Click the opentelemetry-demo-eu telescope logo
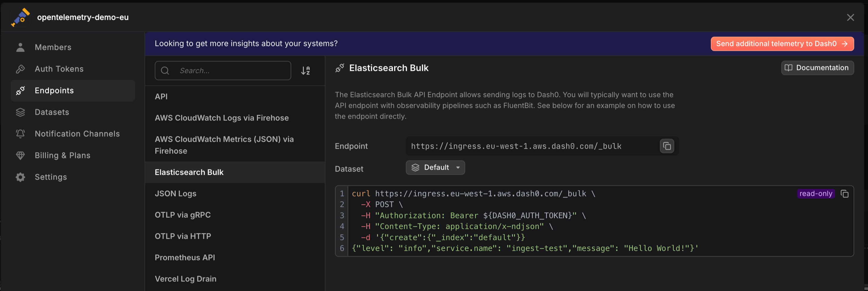 pyautogui.click(x=21, y=17)
